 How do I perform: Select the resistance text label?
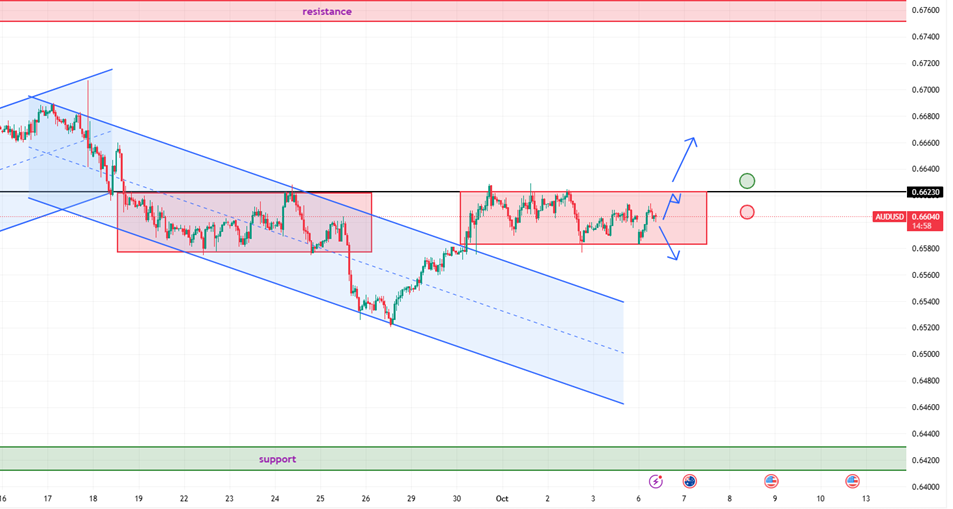click(327, 12)
